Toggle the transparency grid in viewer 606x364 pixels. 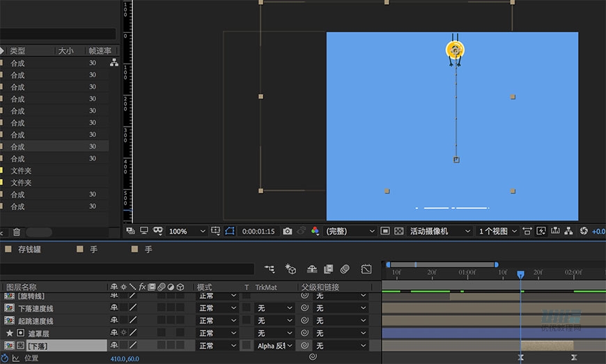[399, 231]
